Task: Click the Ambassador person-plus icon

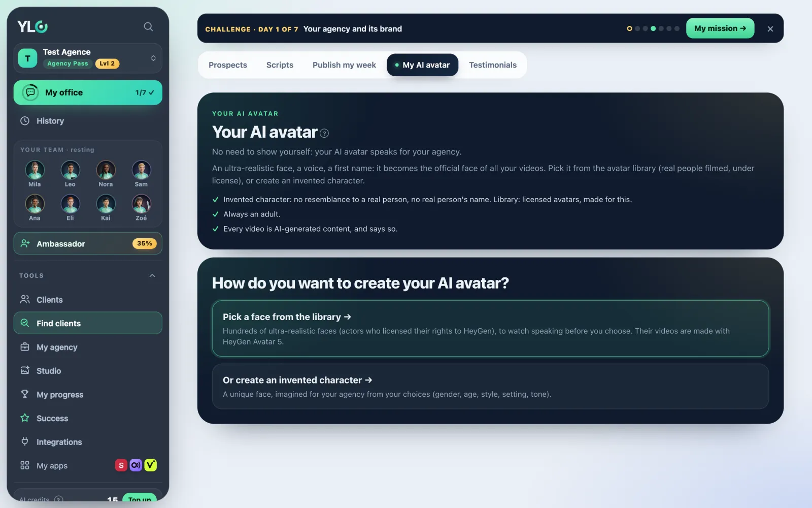Action: tap(25, 243)
